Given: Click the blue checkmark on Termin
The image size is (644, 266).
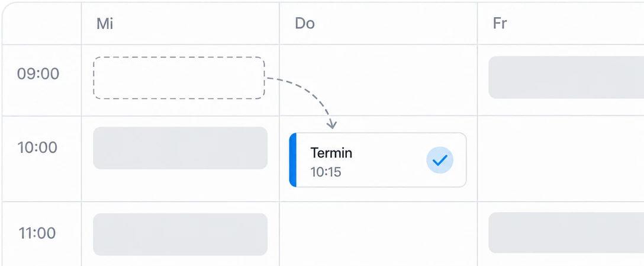Looking at the screenshot, I should [x=439, y=160].
